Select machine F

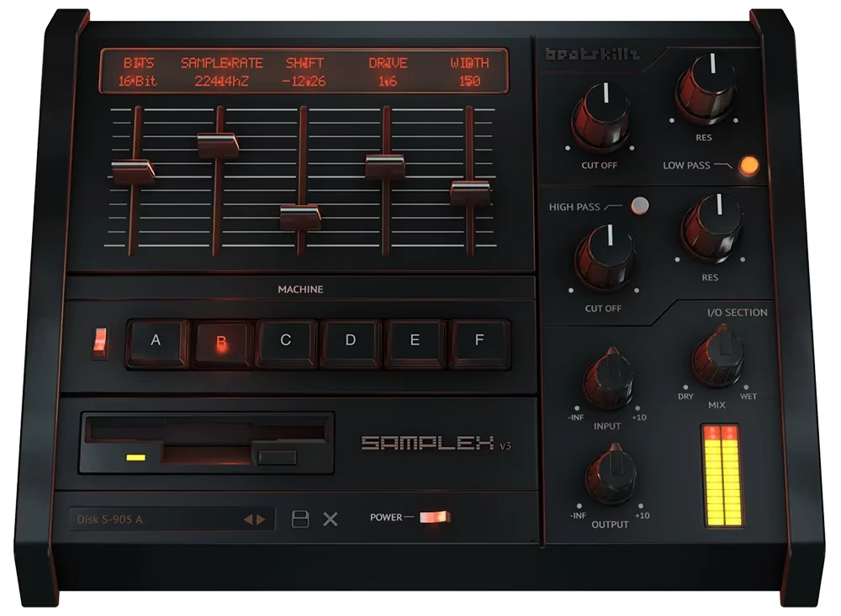point(479,343)
